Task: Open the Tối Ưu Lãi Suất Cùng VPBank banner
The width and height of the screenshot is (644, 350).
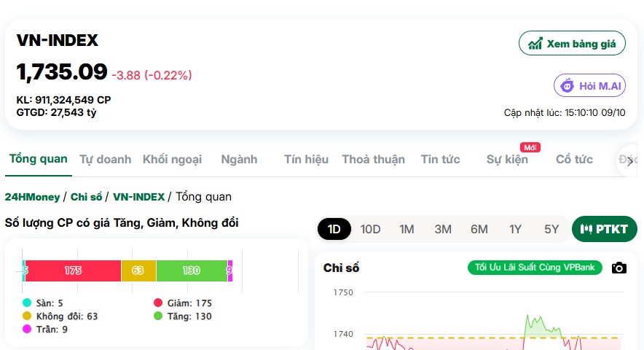Action: pos(535,268)
